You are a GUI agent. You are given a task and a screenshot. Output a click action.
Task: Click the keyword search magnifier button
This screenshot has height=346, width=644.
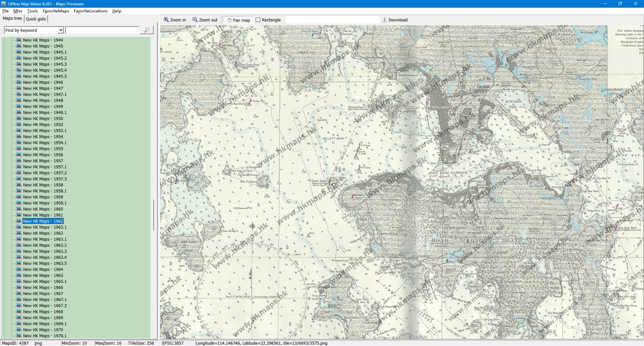(147, 30)
